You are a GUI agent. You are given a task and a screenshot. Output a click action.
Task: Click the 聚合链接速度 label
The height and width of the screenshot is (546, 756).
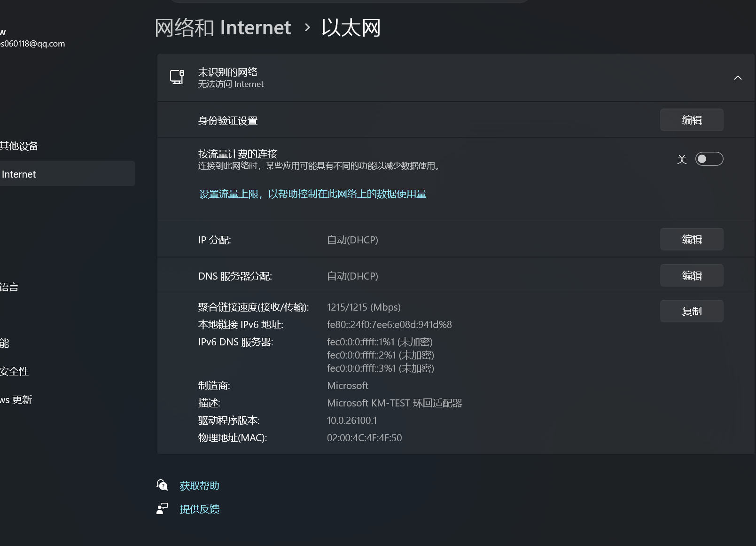coord(253,307)
